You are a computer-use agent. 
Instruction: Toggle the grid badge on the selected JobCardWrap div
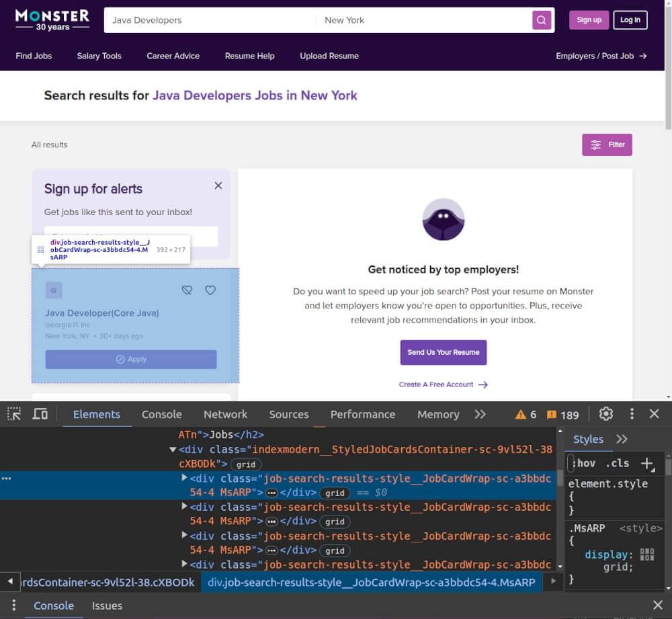[x=334, y=493]
